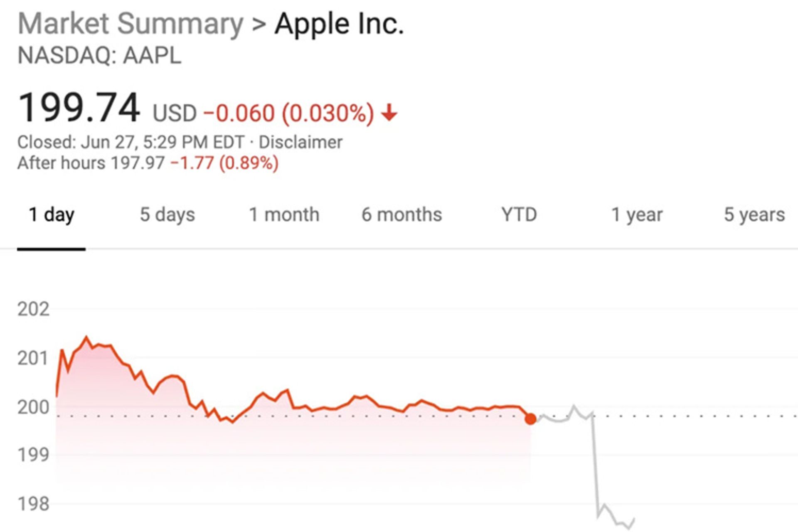Click the −0.060 (0.030%) price change text
Viewport: 798px width, 532px height.
point(288,113)
